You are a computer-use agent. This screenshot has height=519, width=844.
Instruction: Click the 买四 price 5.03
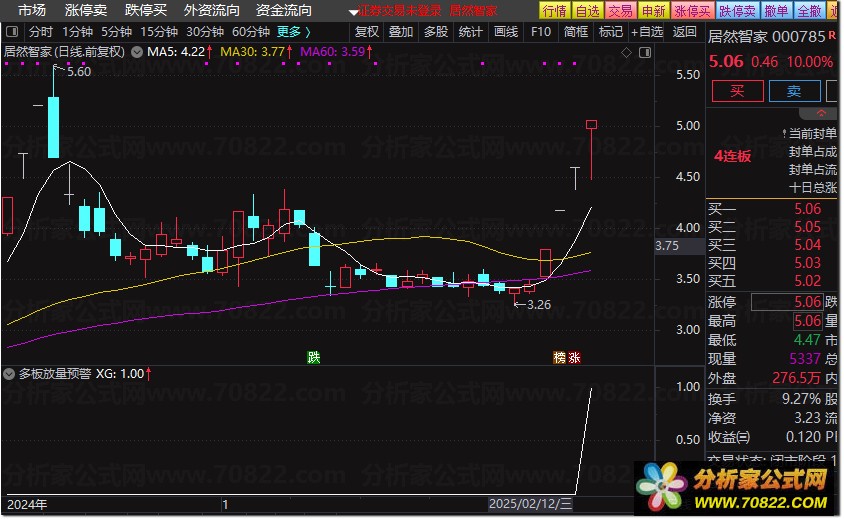pyautogui.click(x=807, y=263)
